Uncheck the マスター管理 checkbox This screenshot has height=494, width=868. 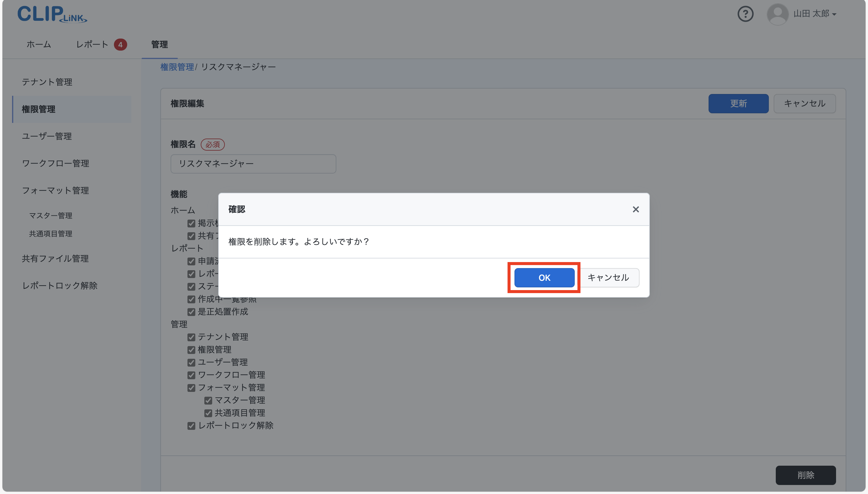point(208,400)
